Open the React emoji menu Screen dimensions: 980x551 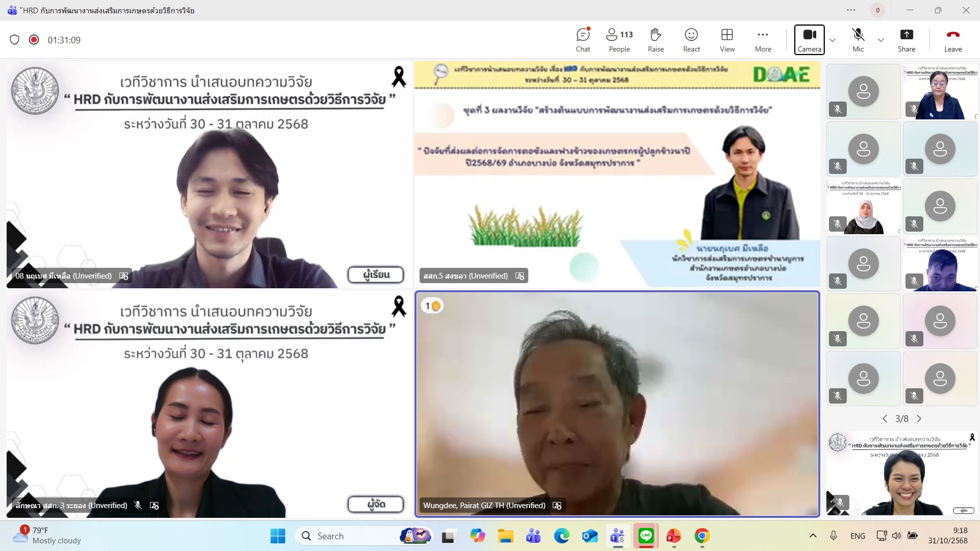pyautogui.click(x=691, y=40)
